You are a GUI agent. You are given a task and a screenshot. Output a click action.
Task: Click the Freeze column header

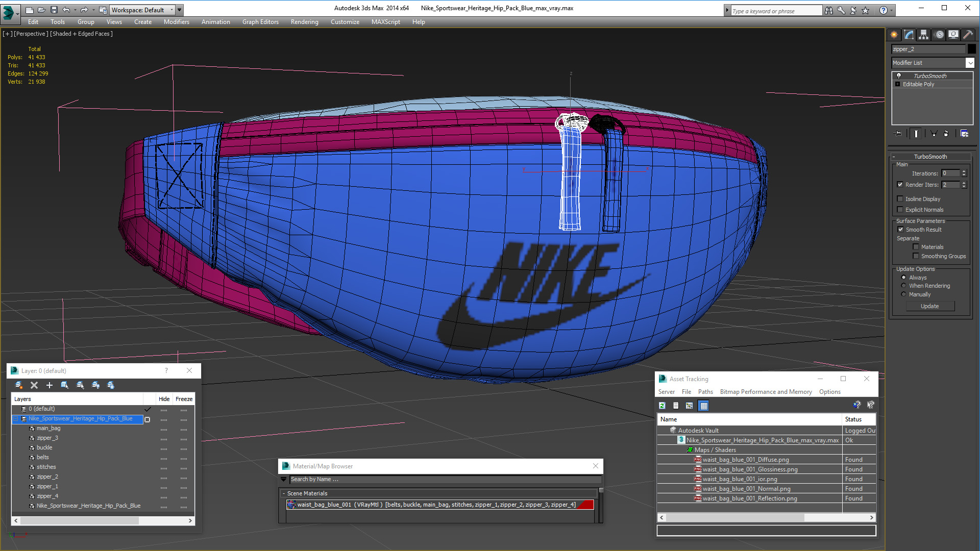click(184, 399)
